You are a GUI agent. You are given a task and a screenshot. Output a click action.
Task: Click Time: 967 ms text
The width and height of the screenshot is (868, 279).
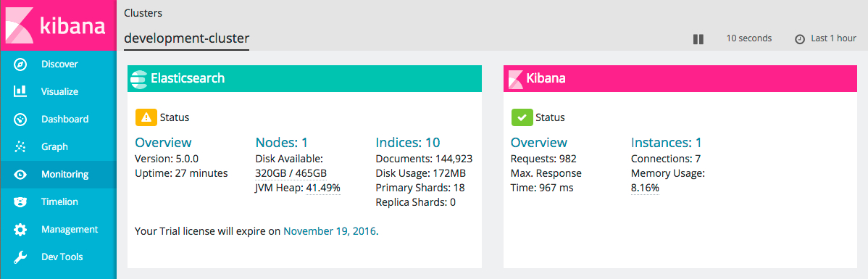pos(542,188)
